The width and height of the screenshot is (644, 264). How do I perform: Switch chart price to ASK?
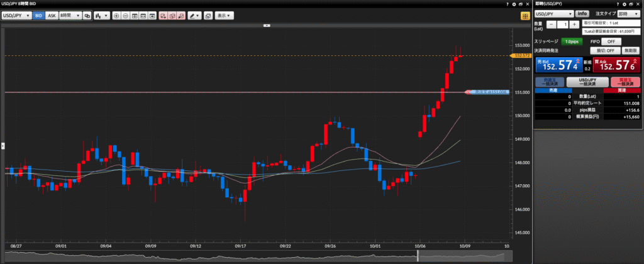(x=52, y=15)
